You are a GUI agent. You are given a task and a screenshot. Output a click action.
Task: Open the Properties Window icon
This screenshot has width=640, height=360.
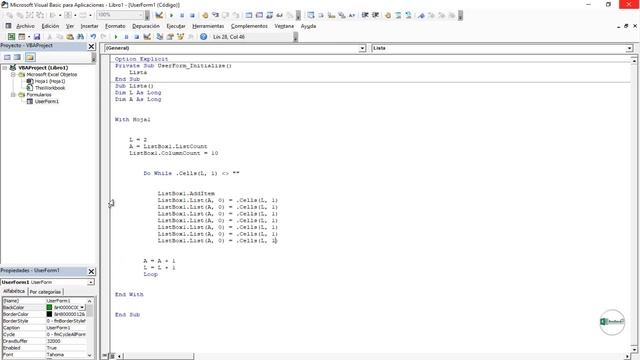point(170,37)
